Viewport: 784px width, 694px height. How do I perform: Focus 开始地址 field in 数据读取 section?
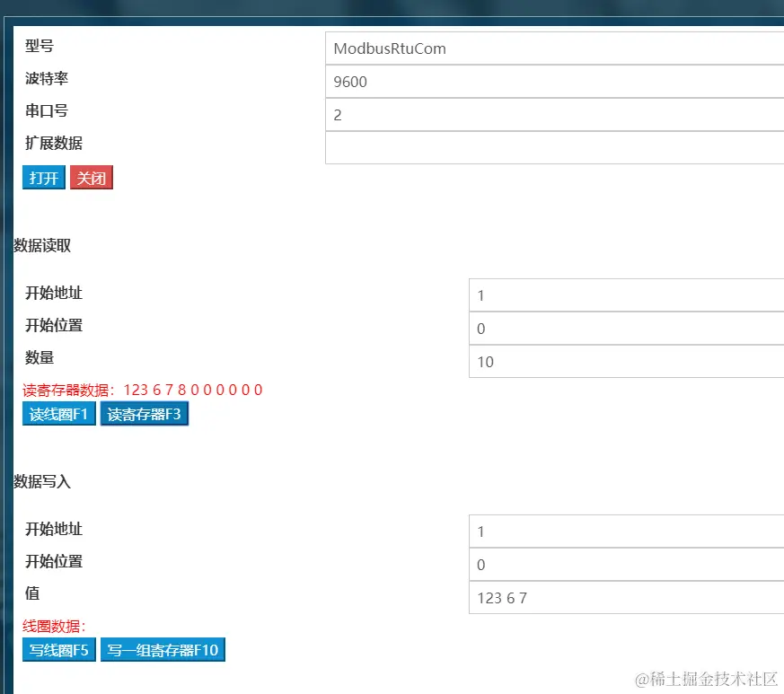627,295
